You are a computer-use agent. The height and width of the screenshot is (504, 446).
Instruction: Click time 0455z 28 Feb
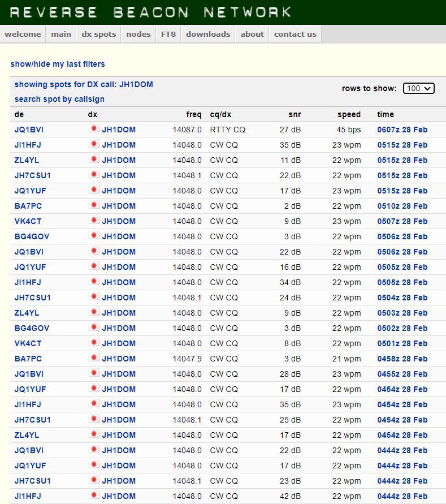(402, 374)
